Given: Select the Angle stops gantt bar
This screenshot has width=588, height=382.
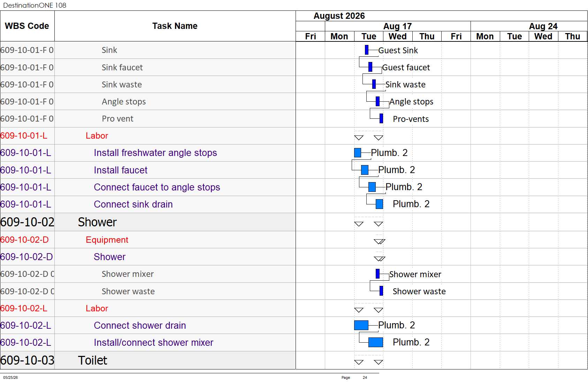Looking at the screenshot, I should pos(377,101).
